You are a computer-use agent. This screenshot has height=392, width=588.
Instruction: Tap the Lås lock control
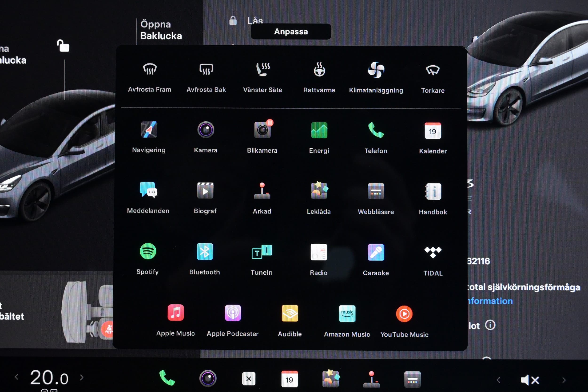(246, 20)
